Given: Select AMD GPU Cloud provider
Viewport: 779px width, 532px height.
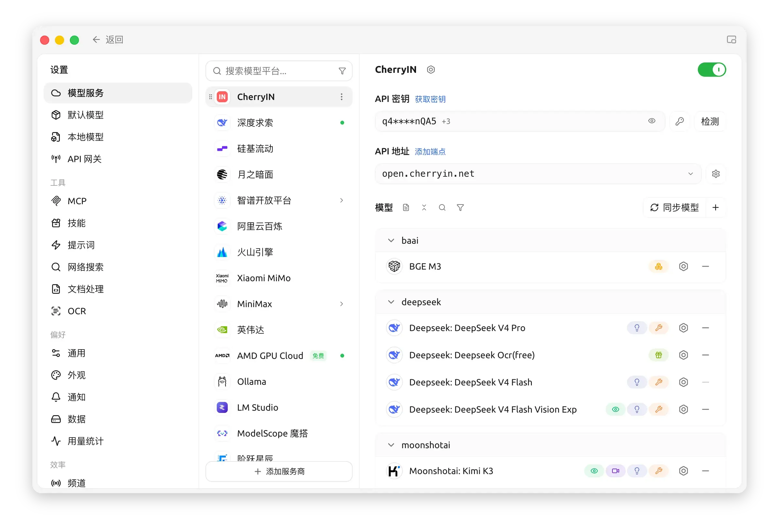Looking at the screenshot, I should point(279,356).
